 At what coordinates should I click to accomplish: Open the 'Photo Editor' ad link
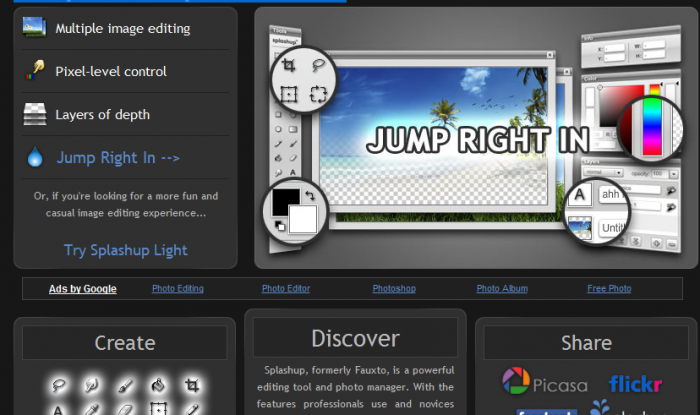pyautogui.click(x=286, y=289)
